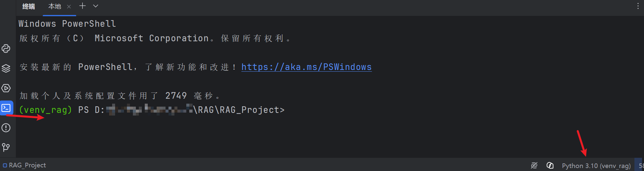
Task: Open the Python 3.10 (venv_rag) interpreter selector
Action: pos(596,166)
